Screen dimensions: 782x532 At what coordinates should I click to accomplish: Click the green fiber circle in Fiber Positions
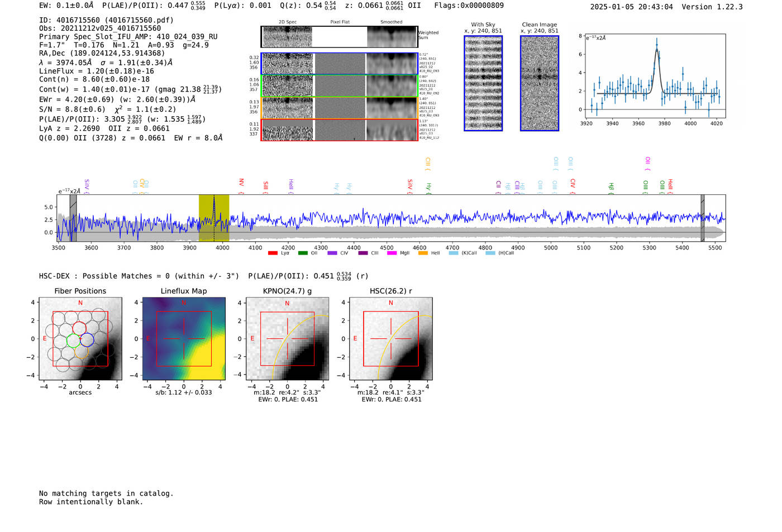[x=73, y=341]
